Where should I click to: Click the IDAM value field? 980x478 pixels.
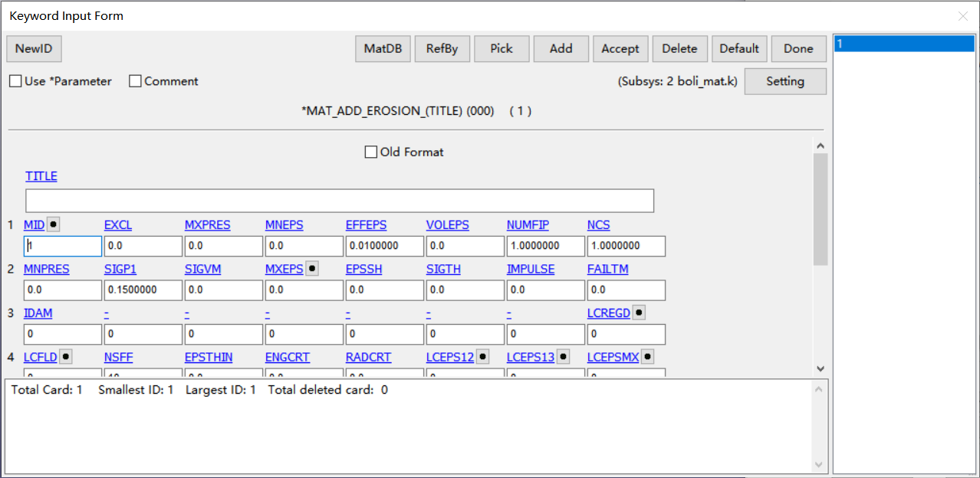pos(63,335)
